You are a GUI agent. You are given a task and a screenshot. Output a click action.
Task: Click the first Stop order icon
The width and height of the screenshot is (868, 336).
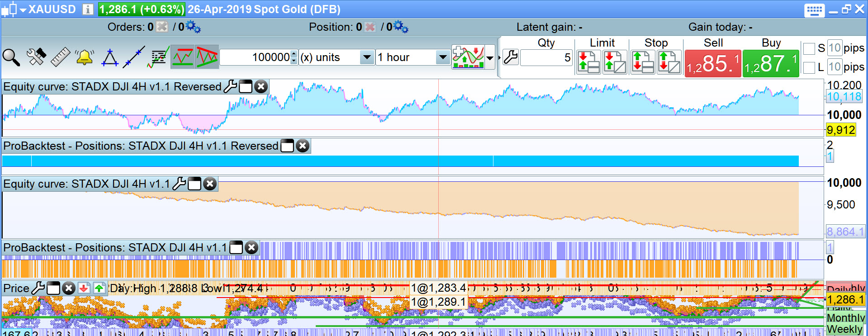(x=643, y=62)
